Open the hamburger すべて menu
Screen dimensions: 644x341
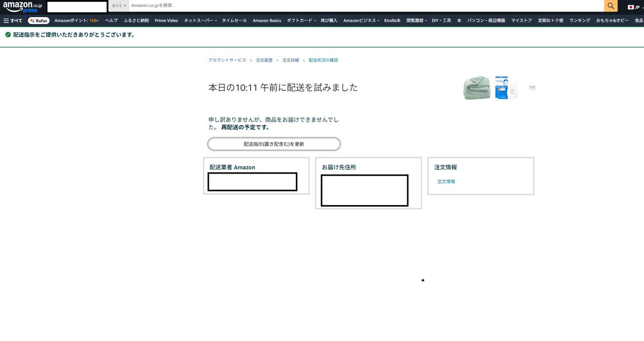[x=13, y=20]
